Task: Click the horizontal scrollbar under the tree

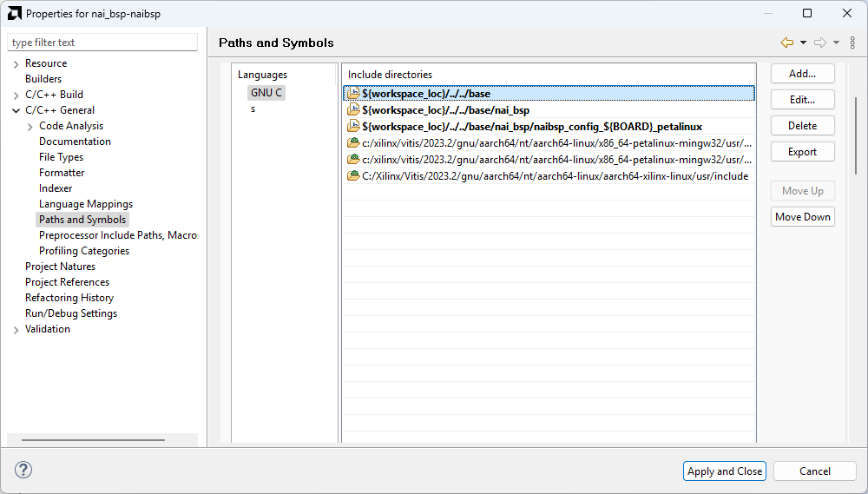Action: pyautogui.click(x=93, y=440)
